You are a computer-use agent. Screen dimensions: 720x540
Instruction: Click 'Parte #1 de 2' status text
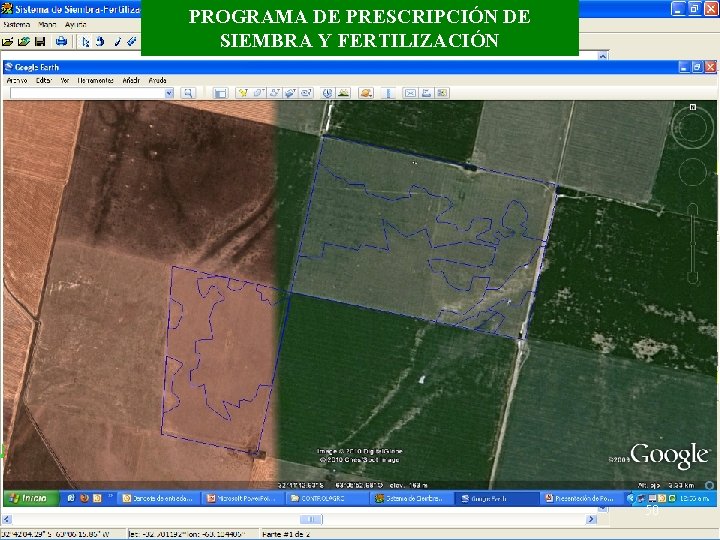click(286, 534)
